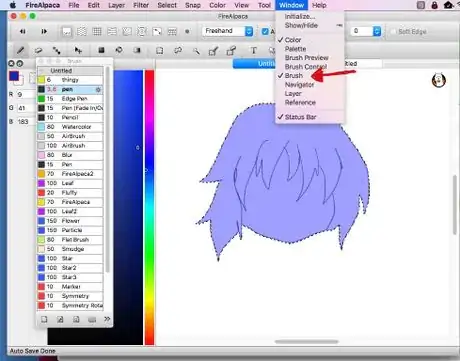Image resolution: width=460 pixels, height=361 pixels.
Task: Click the Add Brush icon in brush panel
Action: click(x=44, y=319)
